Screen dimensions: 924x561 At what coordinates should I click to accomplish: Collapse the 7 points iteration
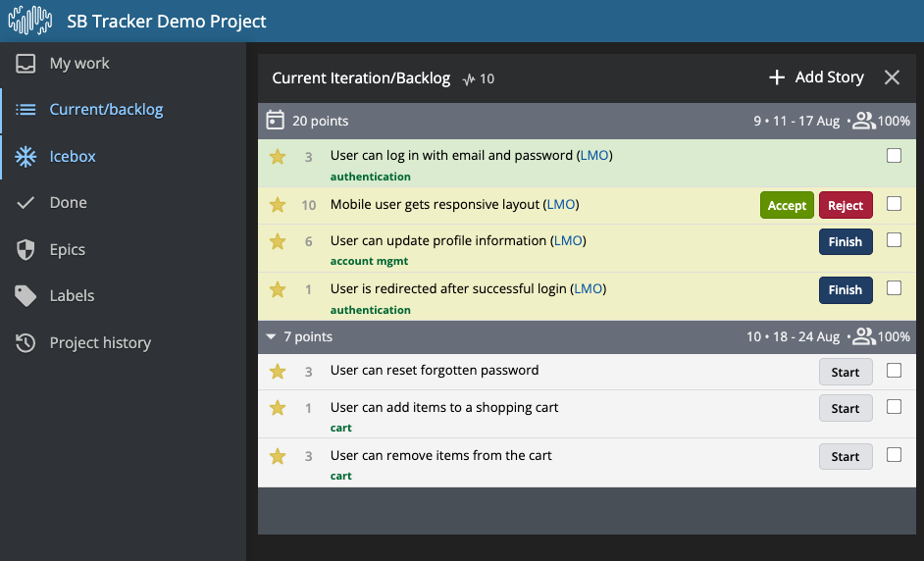coord(271,336)
